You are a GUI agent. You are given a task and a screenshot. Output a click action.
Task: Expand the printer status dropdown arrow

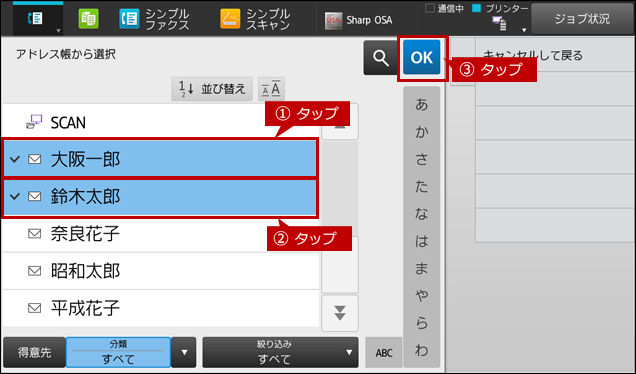(x=524, y=30)
